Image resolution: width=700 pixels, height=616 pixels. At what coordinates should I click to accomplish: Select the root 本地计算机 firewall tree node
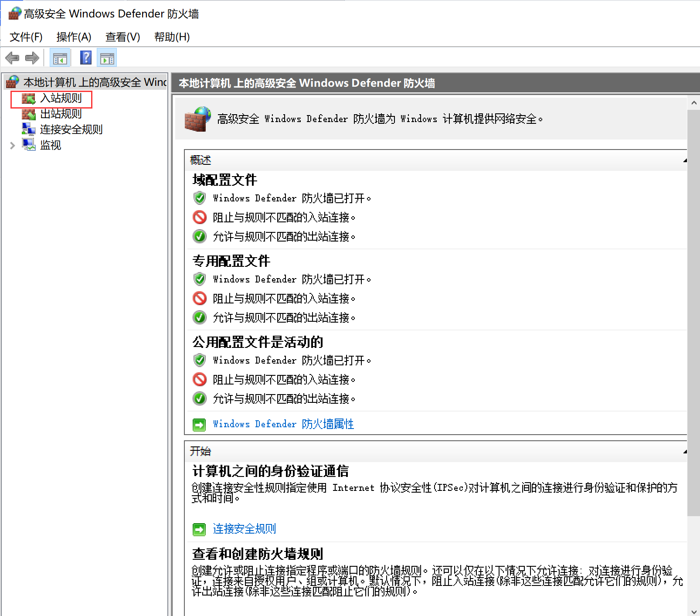pyautogui.click(x=94, y=82)
